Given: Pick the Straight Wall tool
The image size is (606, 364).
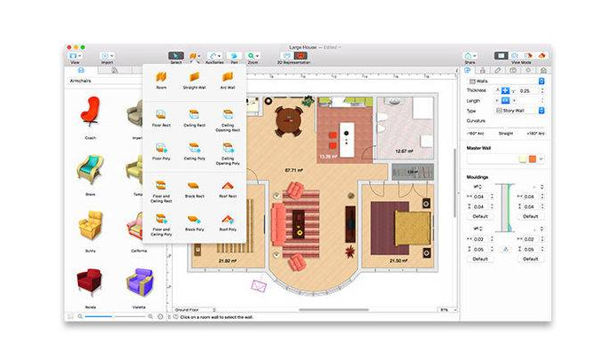Looking at the screenshot, I should pyautogui.click(x=194, y=80).
